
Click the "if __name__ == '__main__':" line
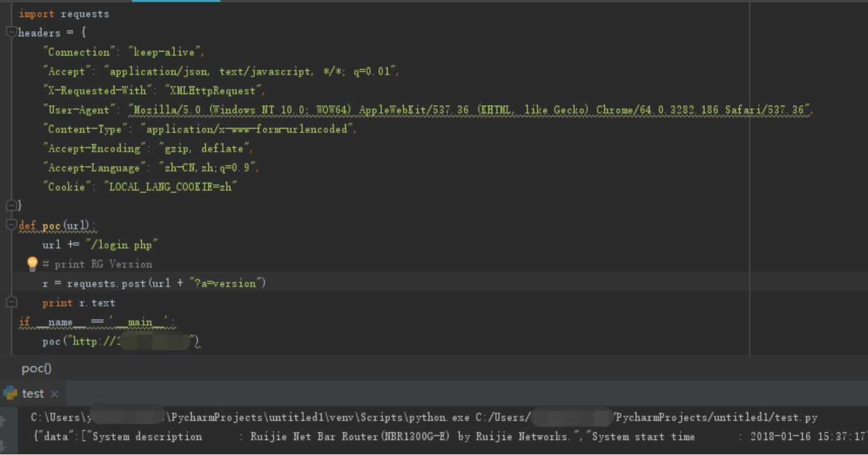[97, 322]
